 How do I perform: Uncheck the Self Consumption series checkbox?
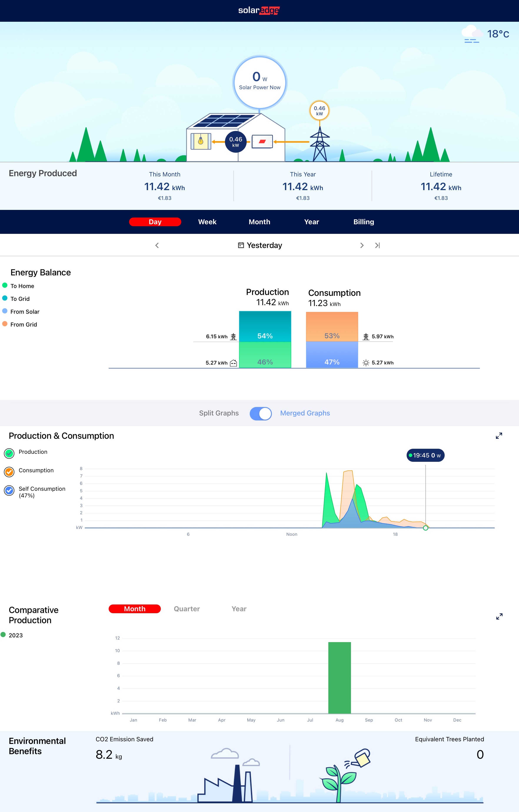click(x=9, y=491)
